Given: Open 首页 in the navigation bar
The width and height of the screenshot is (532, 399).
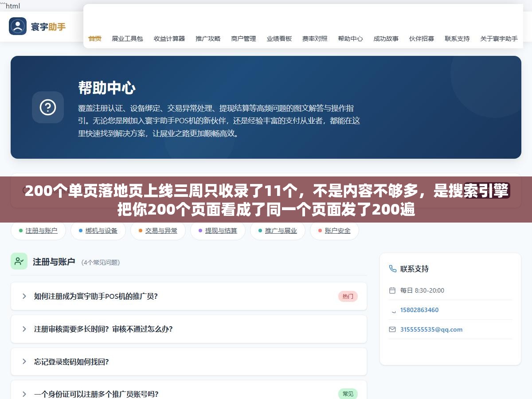Looking at the screenshot, I should (x=95, y=39).
